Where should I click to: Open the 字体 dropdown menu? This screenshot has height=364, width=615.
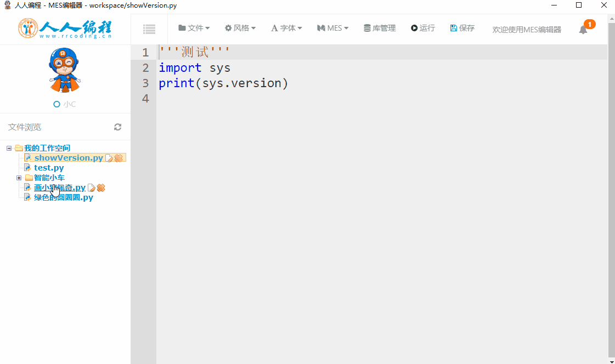tap(286, 29)
